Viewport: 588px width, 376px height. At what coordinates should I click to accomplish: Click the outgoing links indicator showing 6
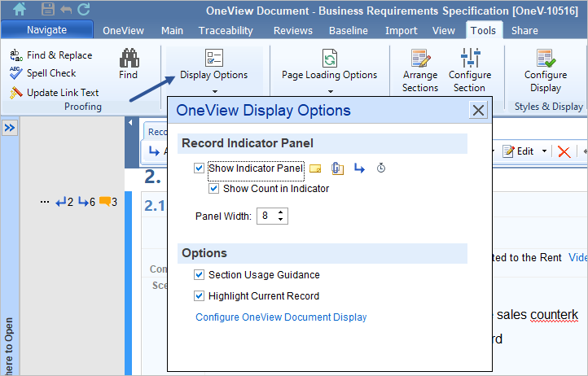coord(86,202)
